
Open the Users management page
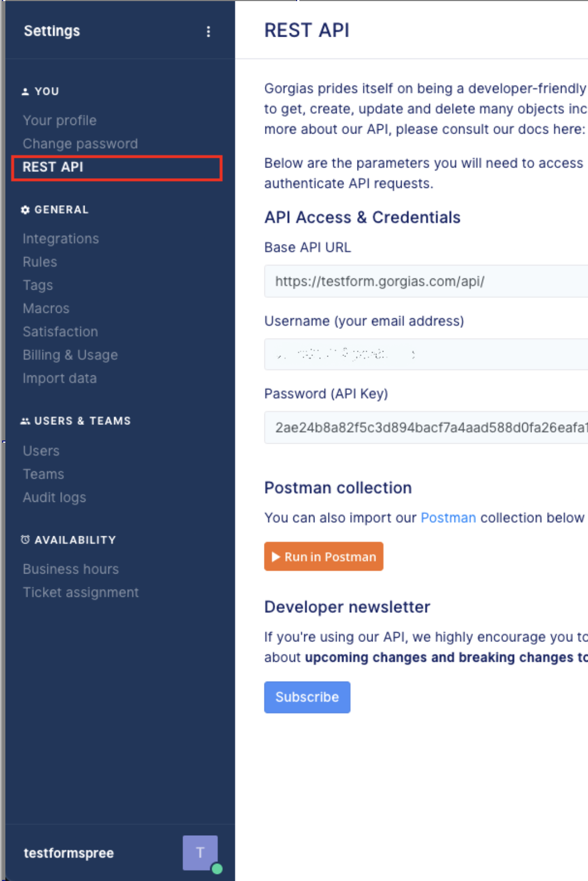(x=41, y=451)
